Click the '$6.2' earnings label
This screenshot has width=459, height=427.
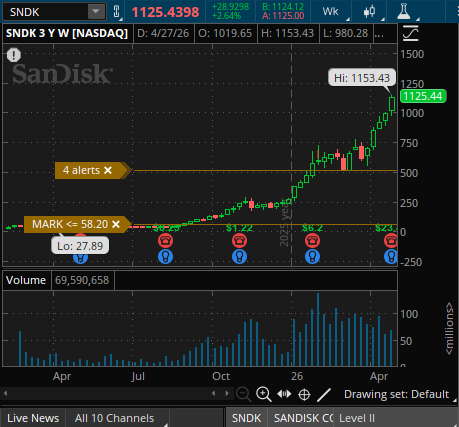312,228
